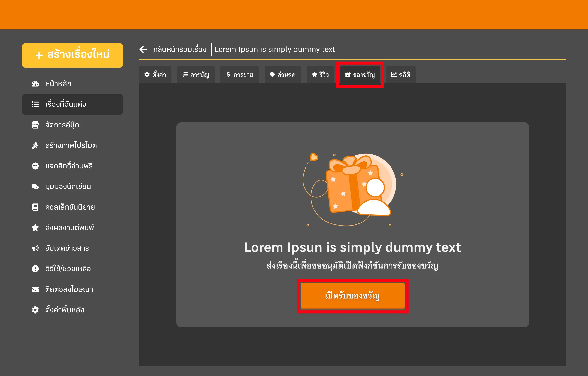View the สถิติ statistics tab
588x376 pixels.
(401, 74)
